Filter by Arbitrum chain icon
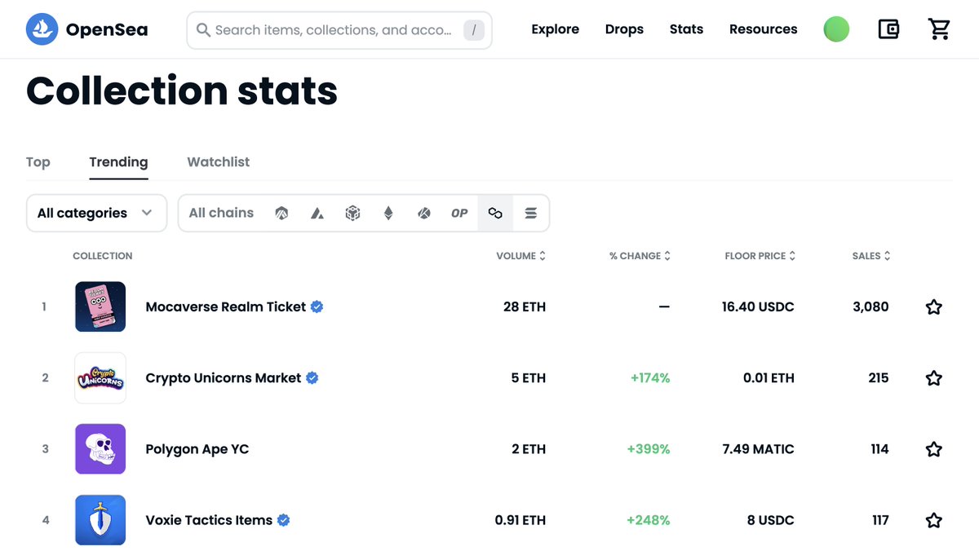 [281, 213]
